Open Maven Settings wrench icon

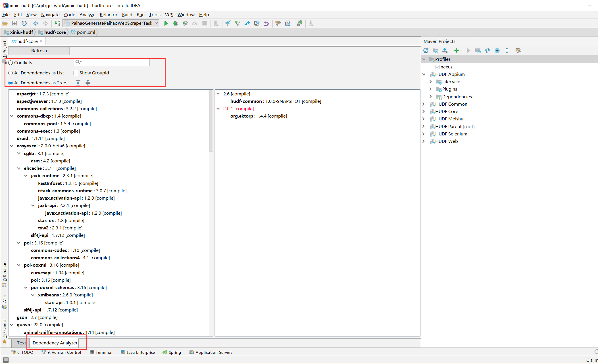point(518,51)
